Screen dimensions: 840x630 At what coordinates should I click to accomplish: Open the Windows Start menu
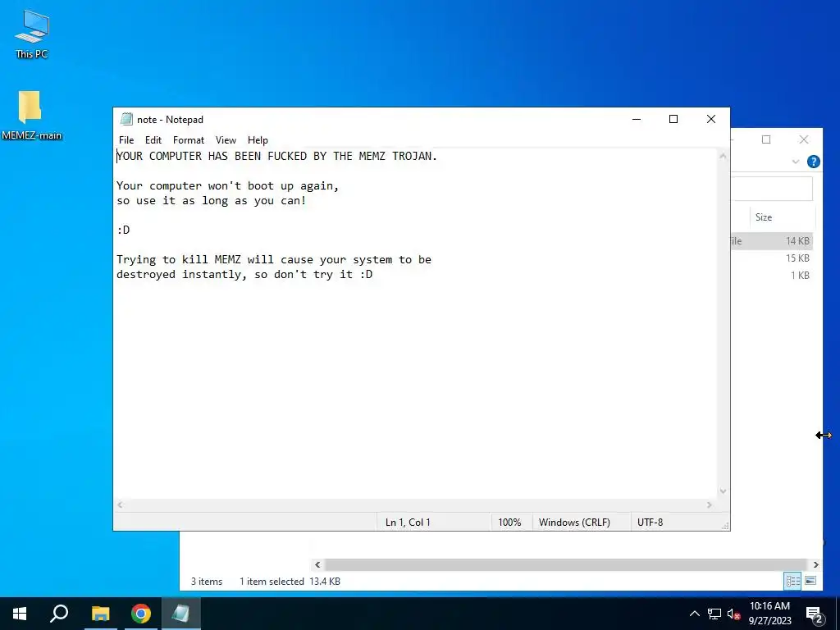(20, 614)
